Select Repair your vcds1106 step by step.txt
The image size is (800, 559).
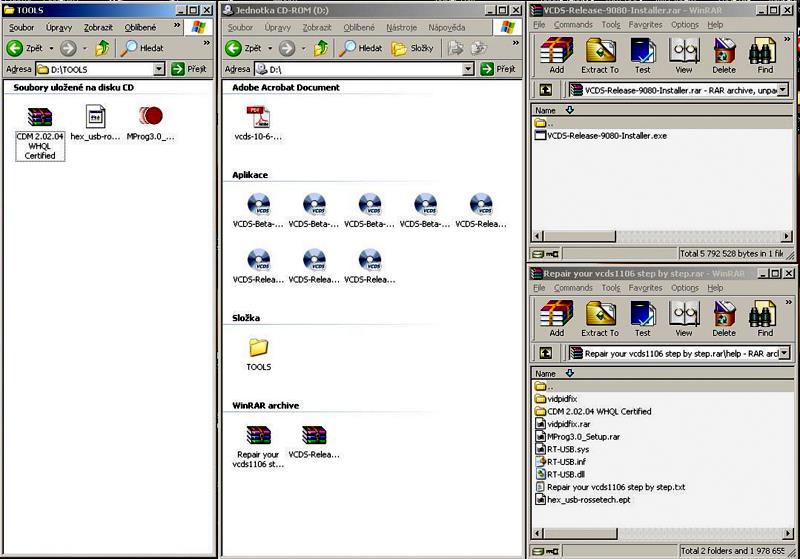pyautogui.click(x=610, y=487)
